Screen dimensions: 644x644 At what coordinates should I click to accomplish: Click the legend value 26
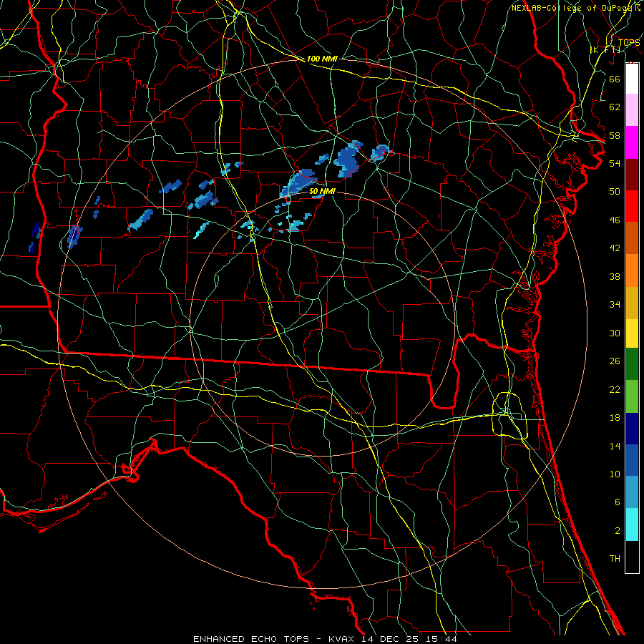click(615, 361)
